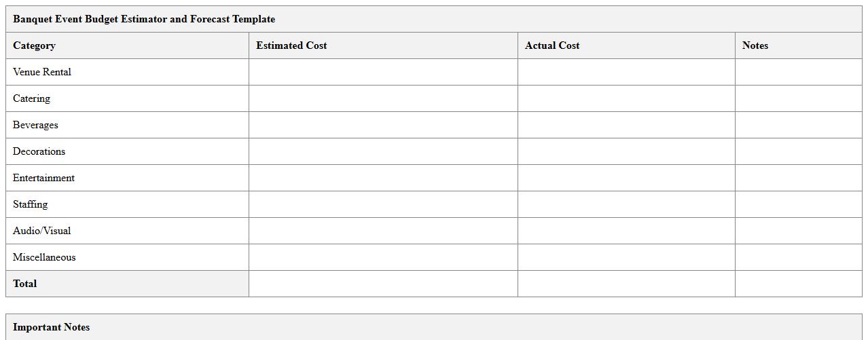Image resolution: width=868 pixels, height=340 pixels.
Task: Click the Estimated Cost column header
Action: pos(291,45)
